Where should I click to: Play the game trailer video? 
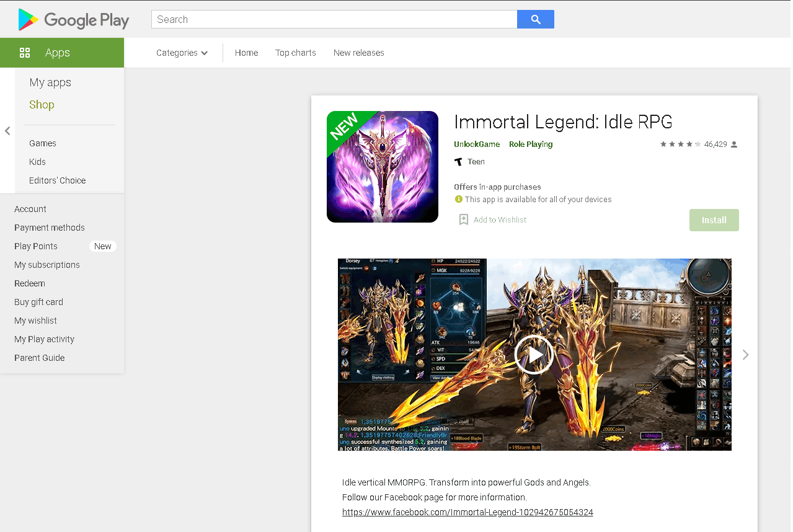coord(534,355)
